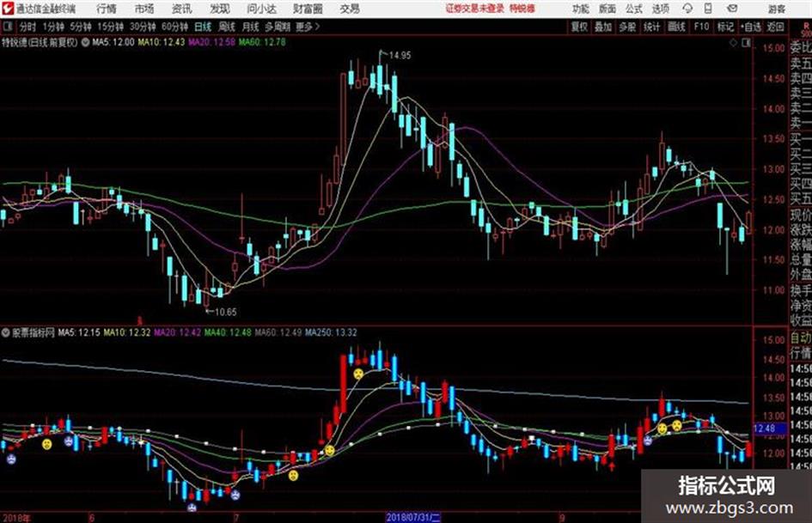Click the mobile phone icon
Image resolution: width=812 pixels, height=523 pixels.
pyautogui.click(x=708, y=9)
